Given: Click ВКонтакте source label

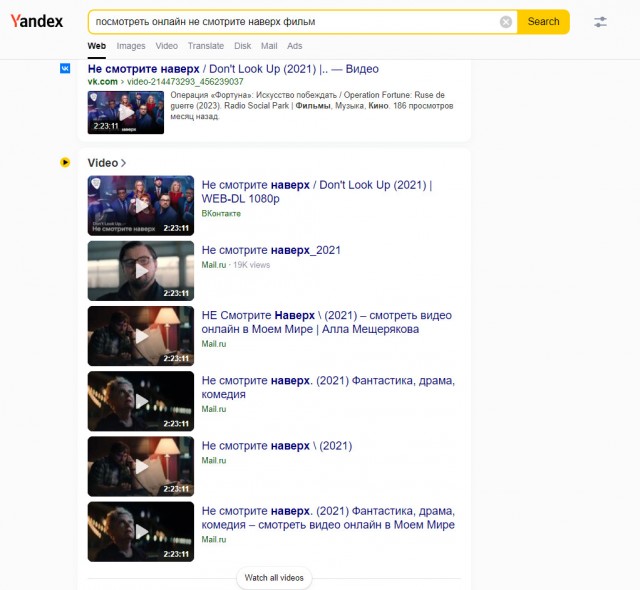Looking at the screenshot, I should (x=221, y=213).
